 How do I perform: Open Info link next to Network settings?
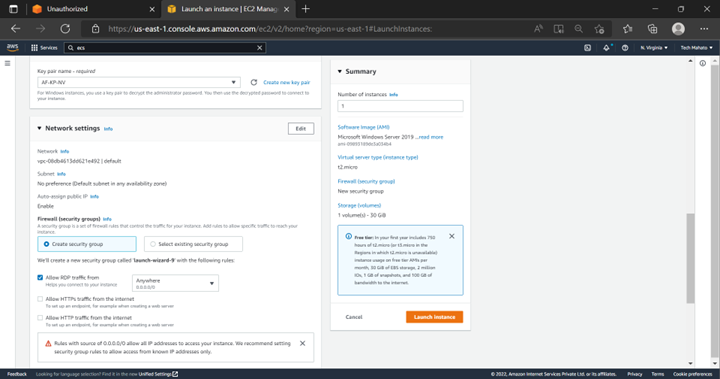point(108,129)
